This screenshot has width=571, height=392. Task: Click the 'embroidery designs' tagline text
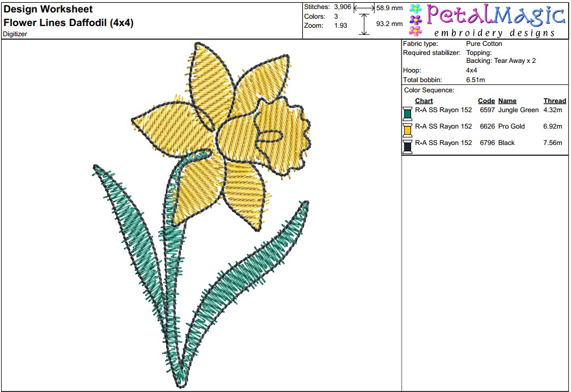494,33
